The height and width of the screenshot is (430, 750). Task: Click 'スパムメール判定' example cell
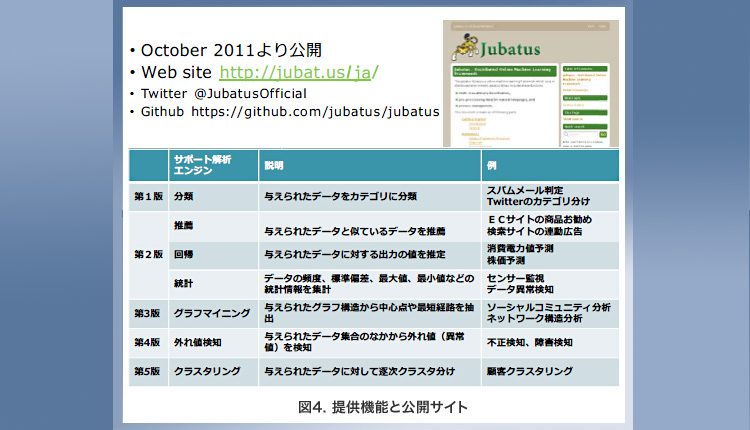[550, 197]
